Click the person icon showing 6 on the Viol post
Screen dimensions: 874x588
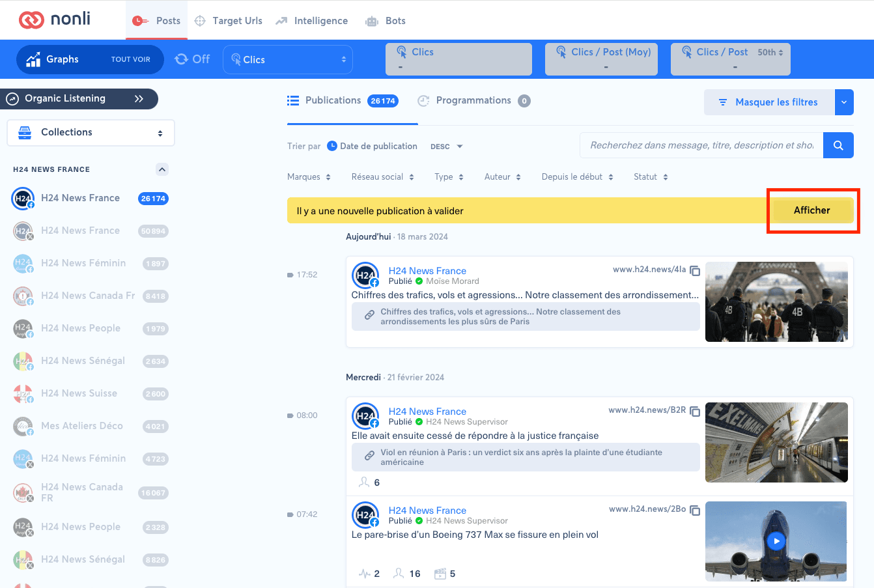pyautogui.click(x=364, y=482)
